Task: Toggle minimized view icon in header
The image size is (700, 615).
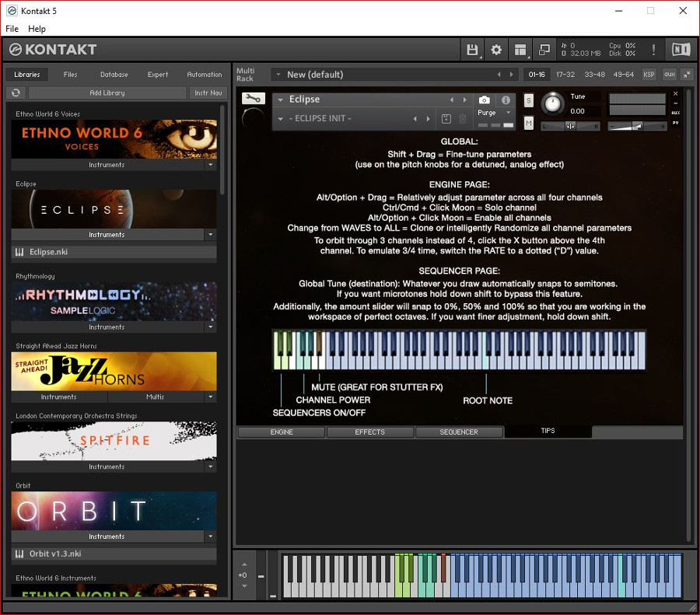Action: tap(544, 50)
